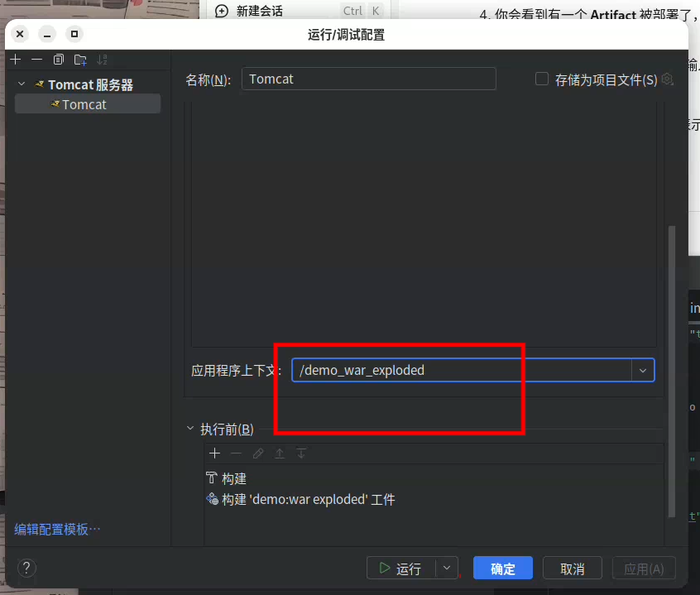This screenshot has width=700, height=595.
Task: Select the Tomcat configuration in the tree
Action: 84,104
